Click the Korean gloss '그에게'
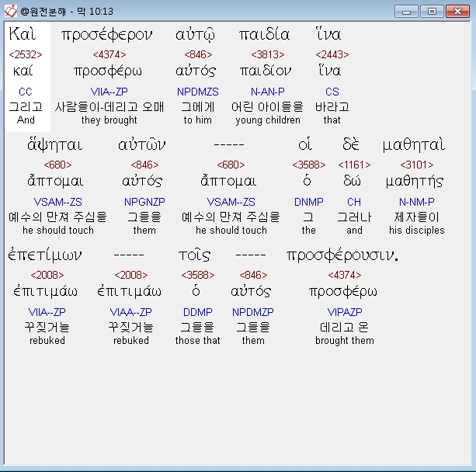Image resolution: width=476 pixels, height=472 pixels. pyautogui.click(x=198, y=107)
